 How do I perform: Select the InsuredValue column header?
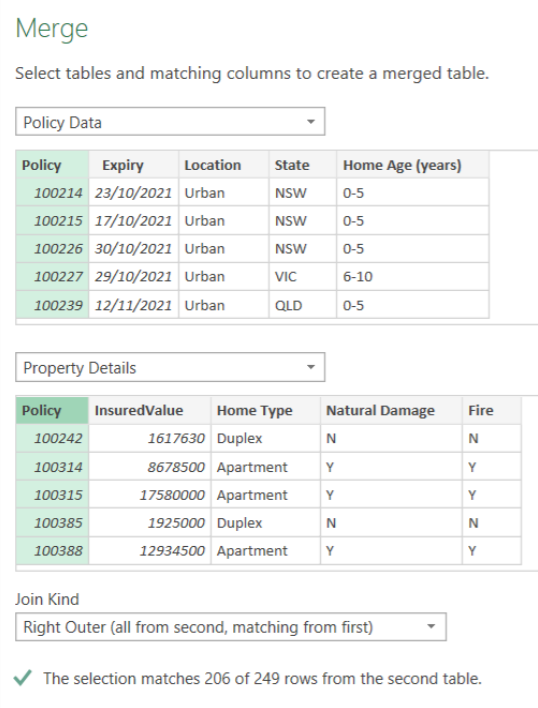coord(150,410)
